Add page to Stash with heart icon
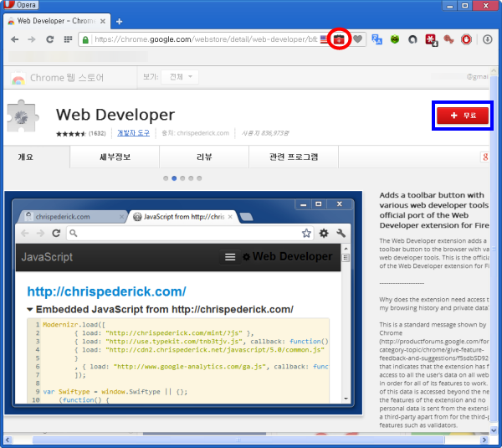 [358, 39]
